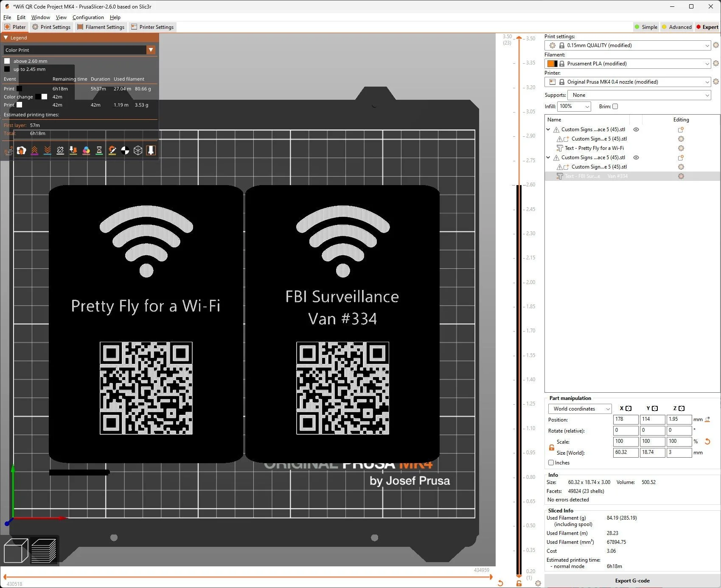Switch to Print Settings tab
The height and width of the screenshot is (588, 721).
coord(51,27)
